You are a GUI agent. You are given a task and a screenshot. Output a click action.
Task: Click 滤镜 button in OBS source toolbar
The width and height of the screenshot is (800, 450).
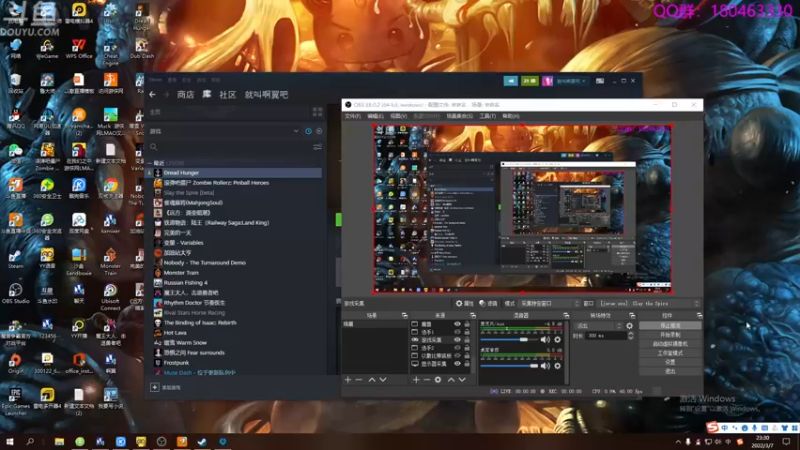[488, 304]
